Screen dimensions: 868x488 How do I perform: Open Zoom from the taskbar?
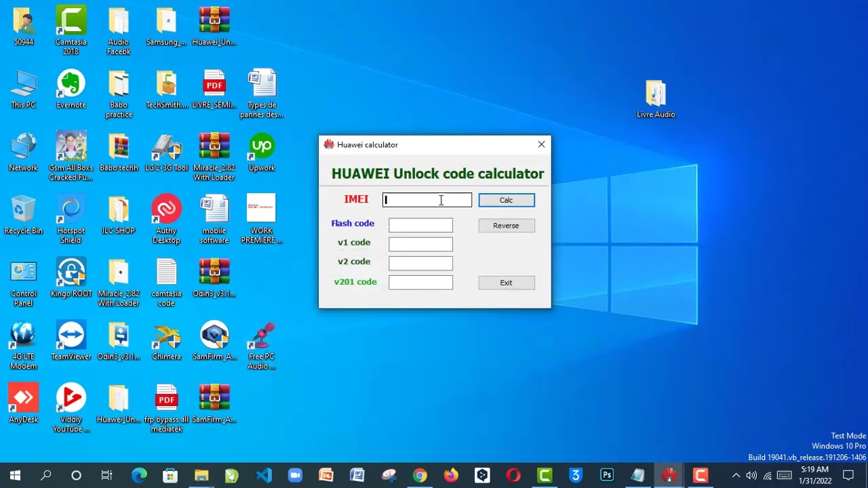(295, 475)
